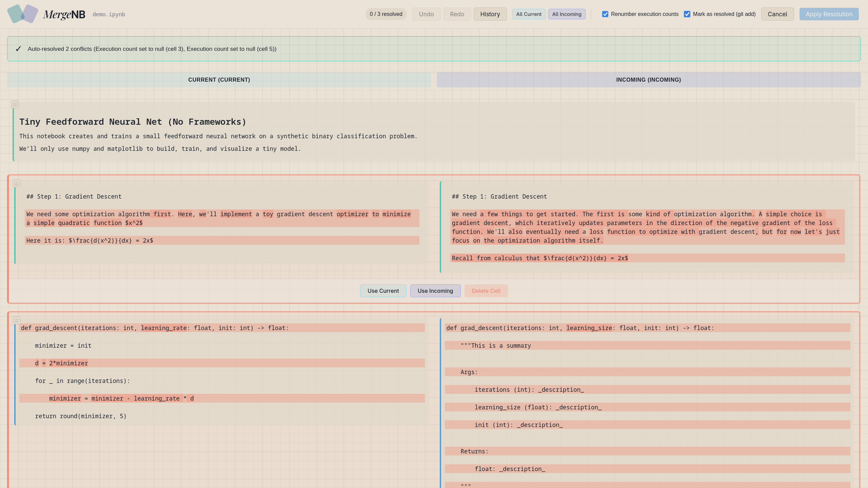This screenshot has width=868, height=488.
Task: Click the current paragraph 'We need some optimization algorithm first'
Action: point(222,218)
